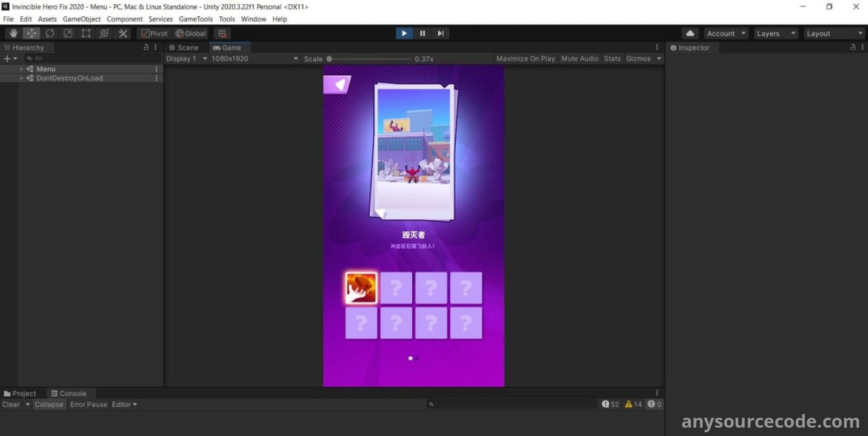Switch to the Scene tab

[x=184, y=48]
